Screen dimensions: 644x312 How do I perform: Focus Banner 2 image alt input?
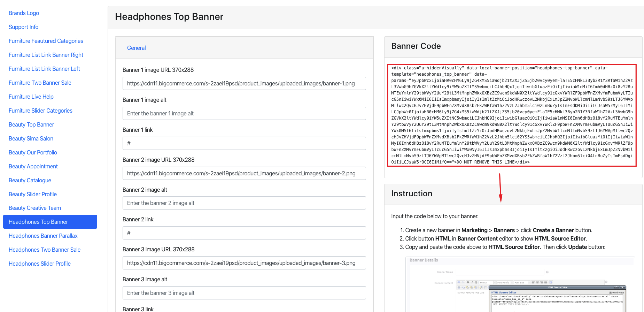[244, 203]
